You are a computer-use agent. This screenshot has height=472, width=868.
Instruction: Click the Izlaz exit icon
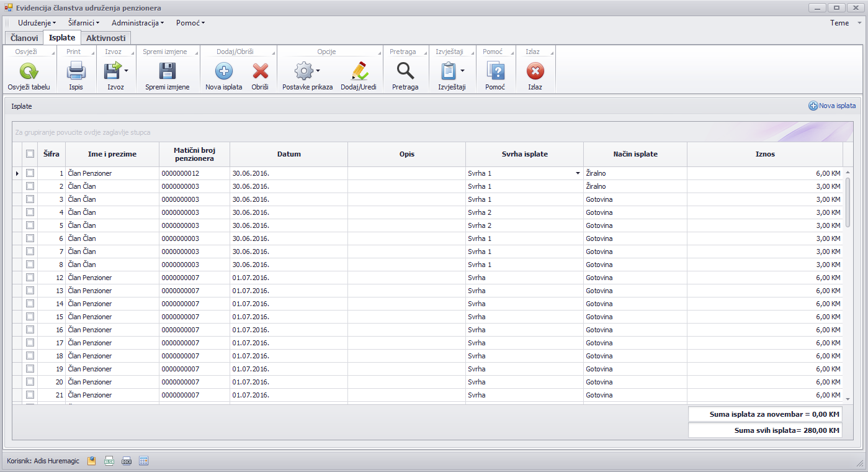pyautogui.click(x=535, y=71)
